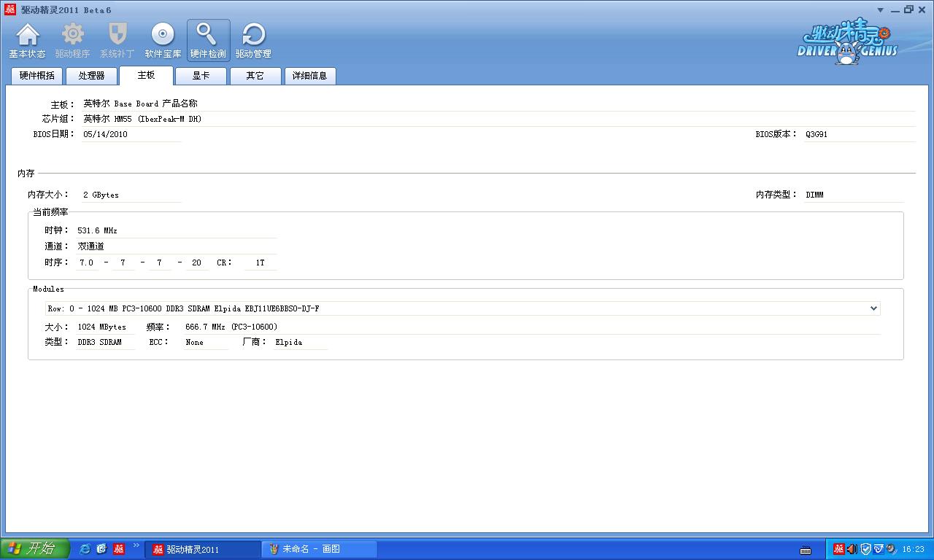Open the 软件宝库 disc icon

(x=163, y=41)
